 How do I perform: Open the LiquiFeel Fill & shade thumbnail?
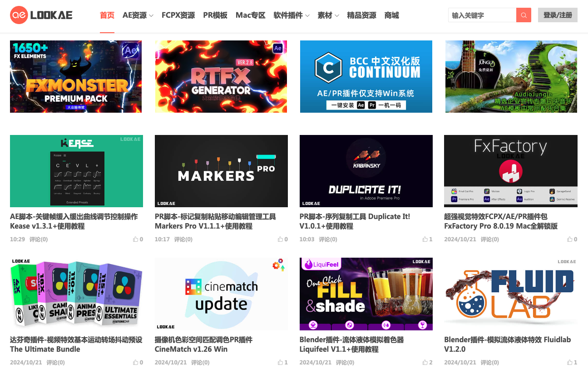click(366, 294)
